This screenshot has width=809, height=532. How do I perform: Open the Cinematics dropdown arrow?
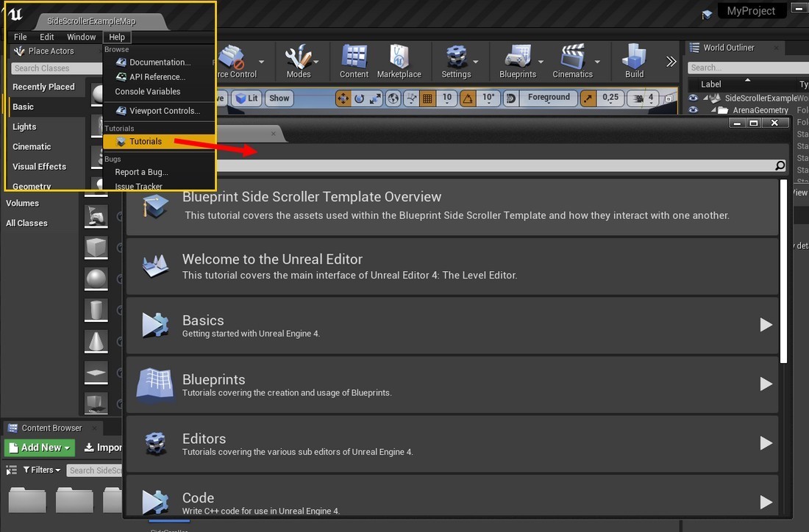tap(597, 62)
